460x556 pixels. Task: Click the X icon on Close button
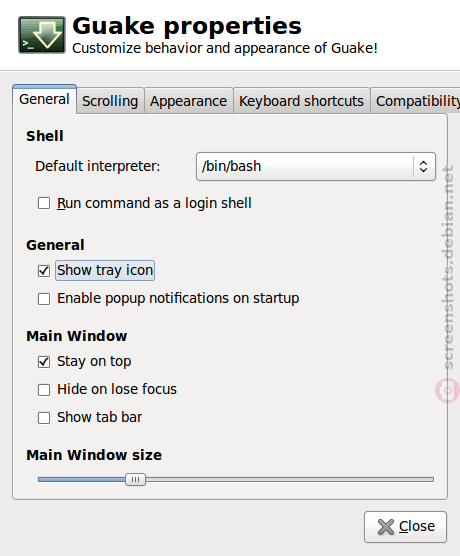point(386,527)
